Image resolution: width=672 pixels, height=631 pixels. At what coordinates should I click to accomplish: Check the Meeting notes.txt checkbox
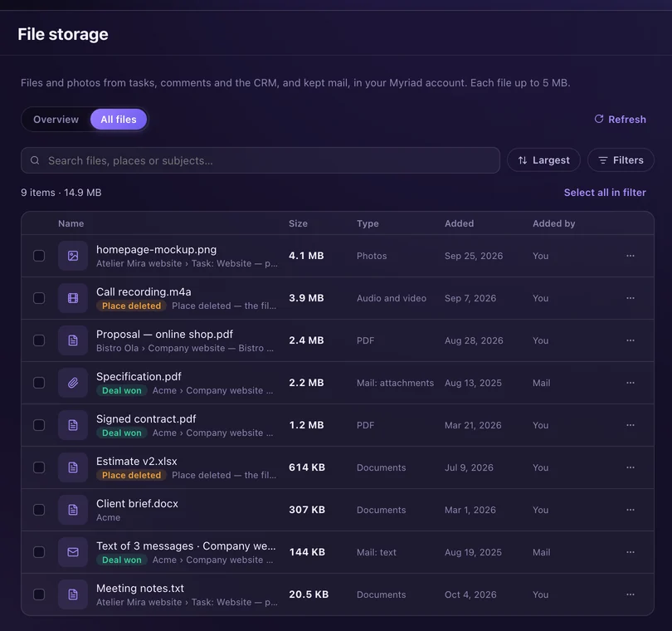[x=39, y=594]
